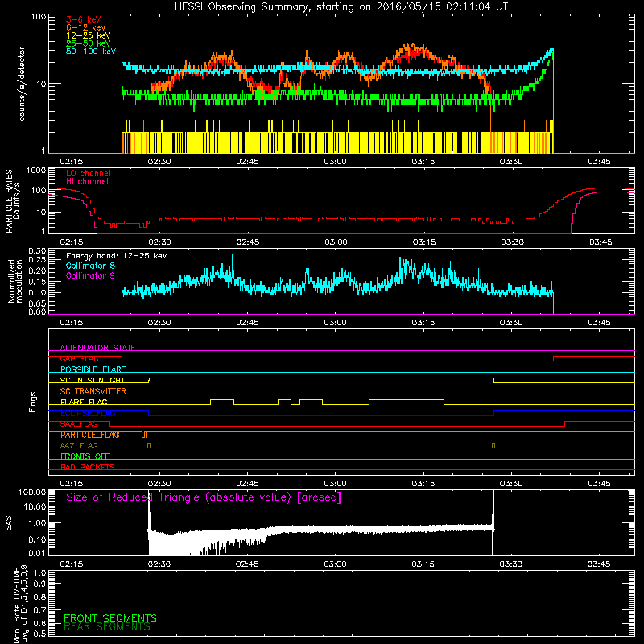Viewport: 644px width, 644px height.
Task: Click the REAR SEGMENTS legend label
Action: (x=107, y=627)
